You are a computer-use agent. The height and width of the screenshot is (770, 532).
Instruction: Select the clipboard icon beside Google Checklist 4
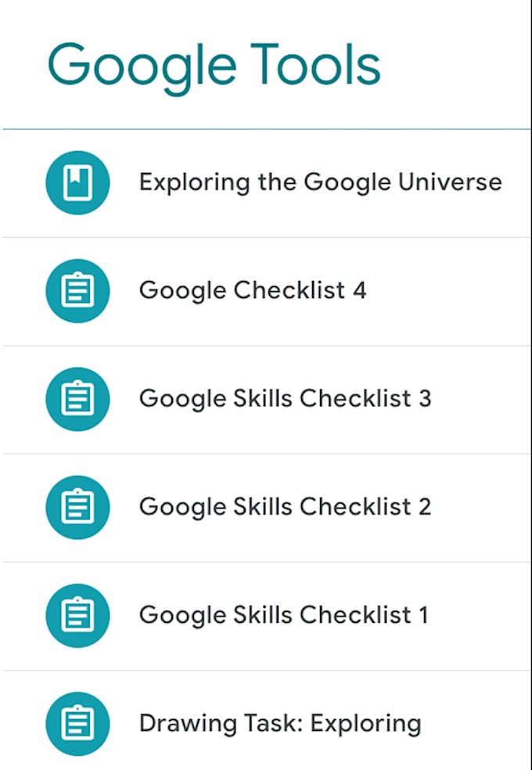pyautogui.click(x=78, y=290)
